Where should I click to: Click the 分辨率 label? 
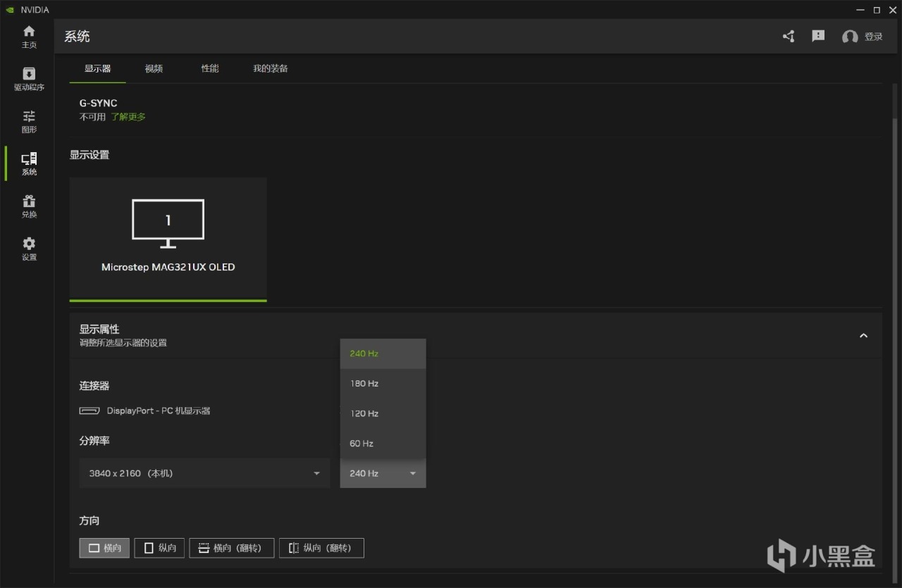tap(94, 441)
